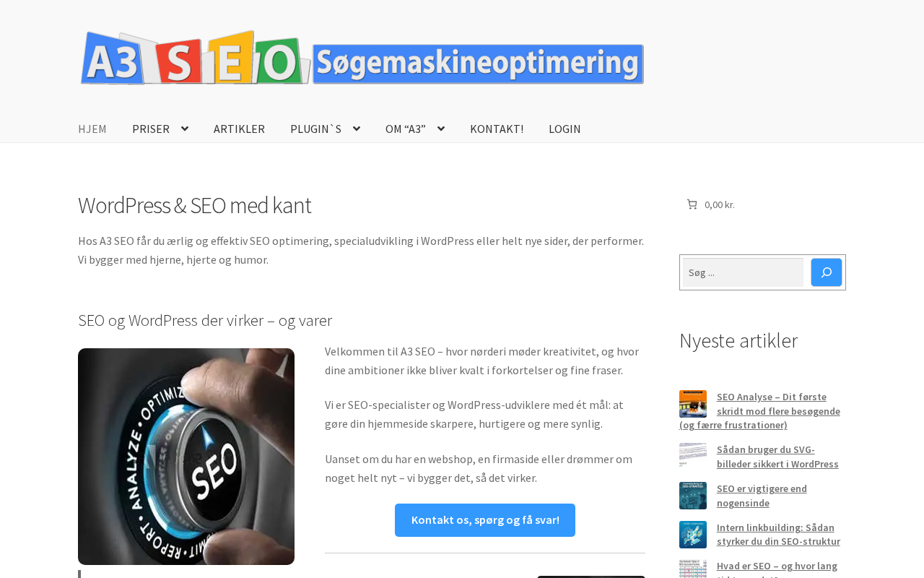Open the Login menu item
The image size is (924, 578).
point(565,129)
